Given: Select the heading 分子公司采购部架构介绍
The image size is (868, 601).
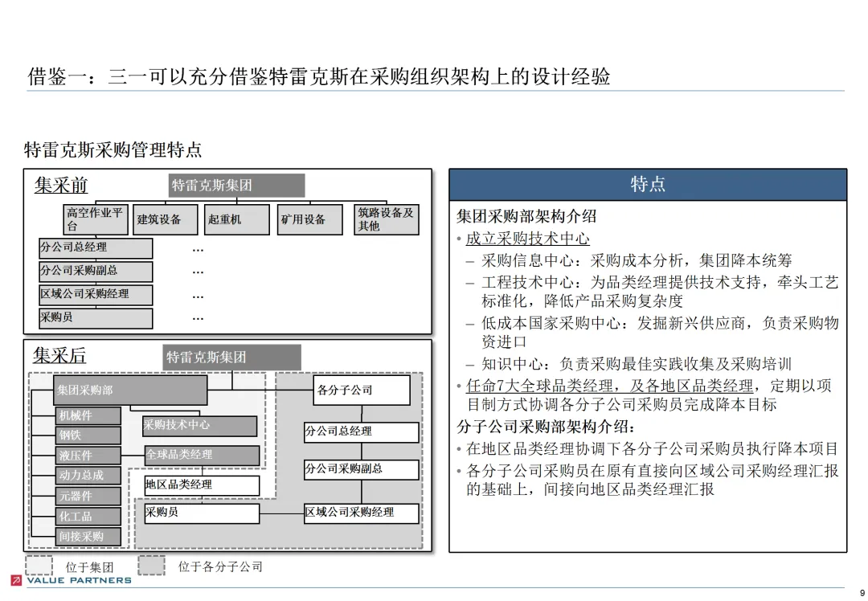Looking at the screenshot, I should pyautogui.click(x=546, y=427).
